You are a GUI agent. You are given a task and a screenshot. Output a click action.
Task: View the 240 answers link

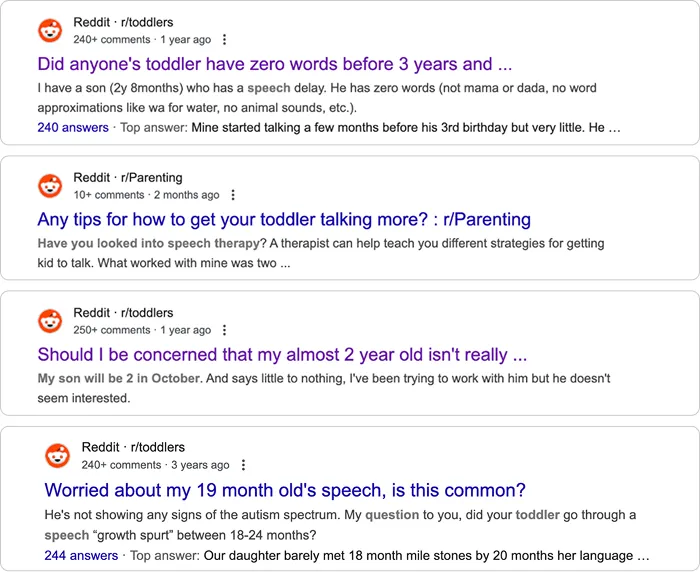tap(73, 128)
